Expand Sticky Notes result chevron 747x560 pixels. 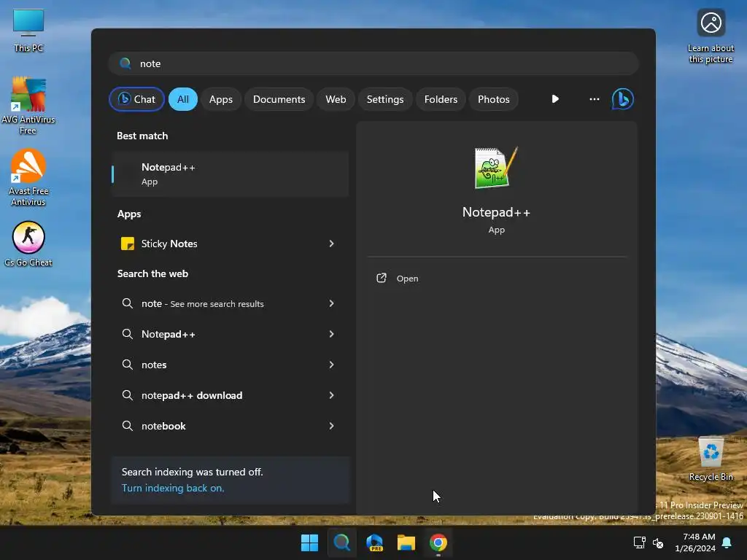click(331, 244)
